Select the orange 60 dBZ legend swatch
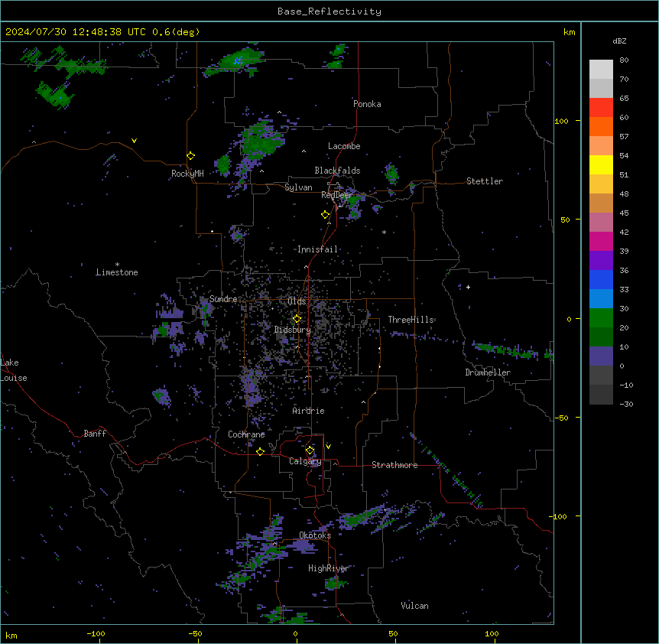The image size is (659, 644). [x=601, y=126]
